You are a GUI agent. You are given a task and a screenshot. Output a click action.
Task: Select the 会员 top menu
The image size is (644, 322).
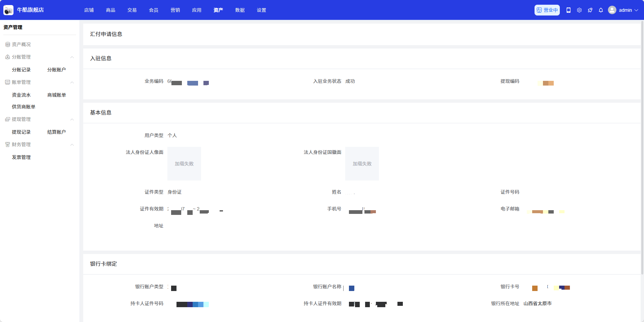click(x=154, y=10)
